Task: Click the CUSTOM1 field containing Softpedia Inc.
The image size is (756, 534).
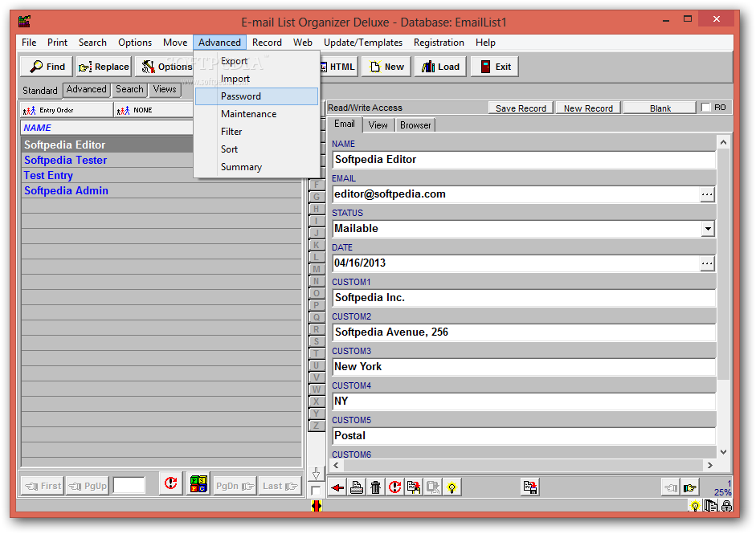Action: (x=524, y=298)
